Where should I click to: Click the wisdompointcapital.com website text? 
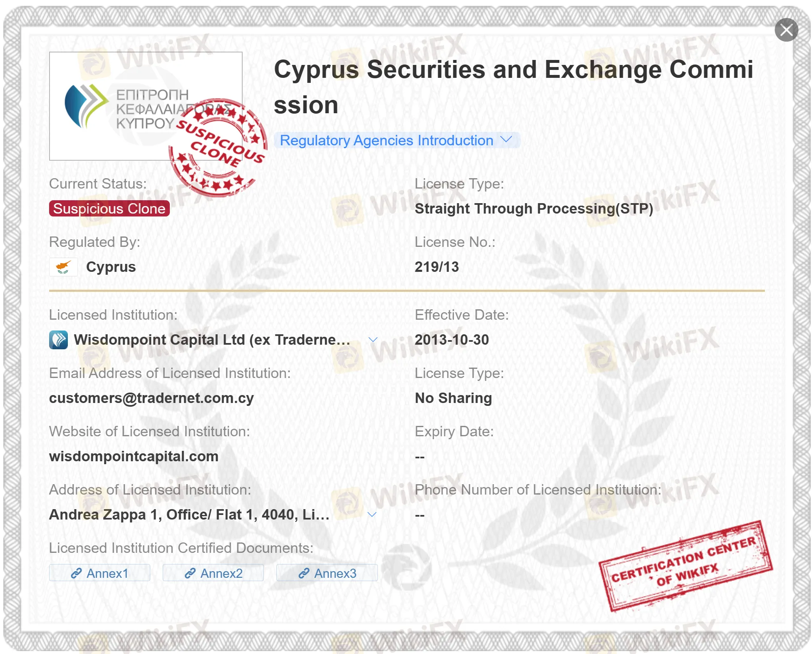tap(134, 456)
